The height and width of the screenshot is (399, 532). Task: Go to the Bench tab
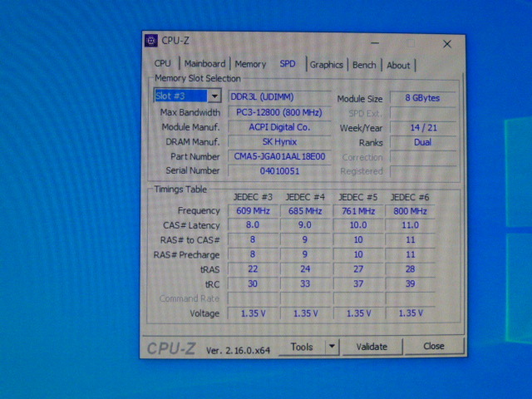364,65
